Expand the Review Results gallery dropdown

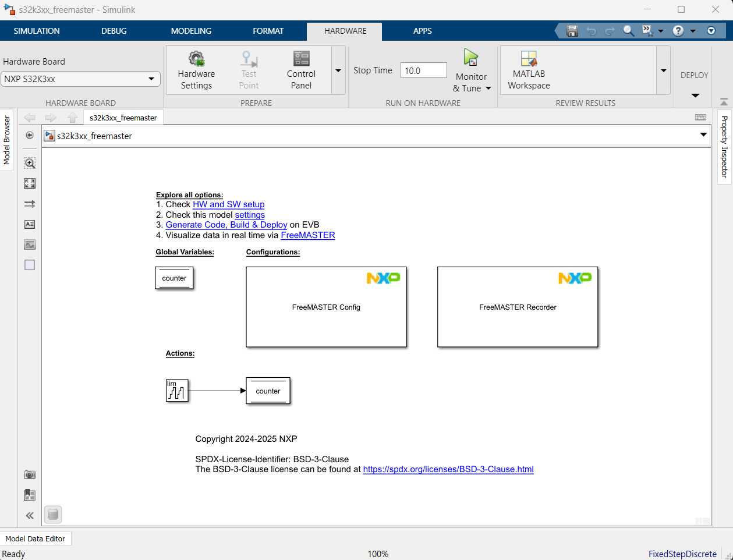(x=664, y=70)
